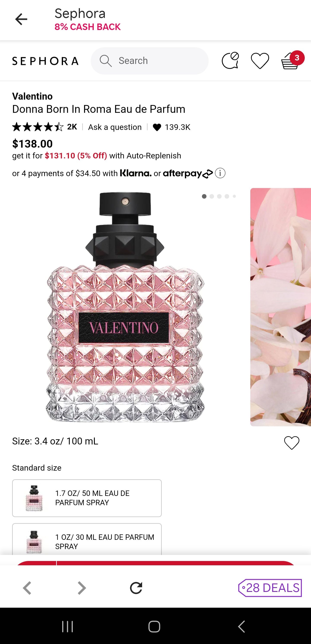Open the Valentino brand link
This screenshot has width=311, height=644.
[x=32, y=96]
